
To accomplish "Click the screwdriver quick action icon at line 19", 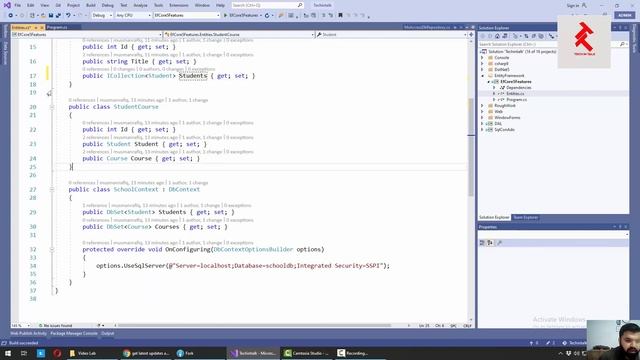I will point(49,93).
